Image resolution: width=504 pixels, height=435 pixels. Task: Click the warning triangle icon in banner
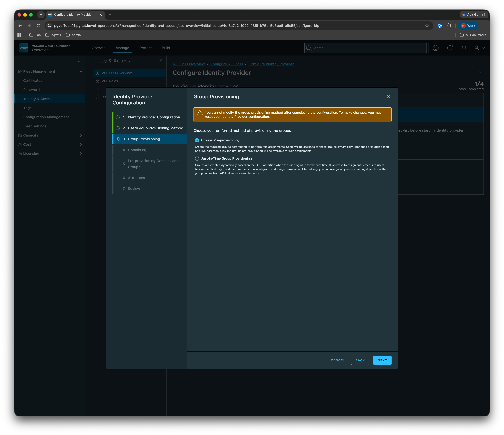[x=200, y=113]
